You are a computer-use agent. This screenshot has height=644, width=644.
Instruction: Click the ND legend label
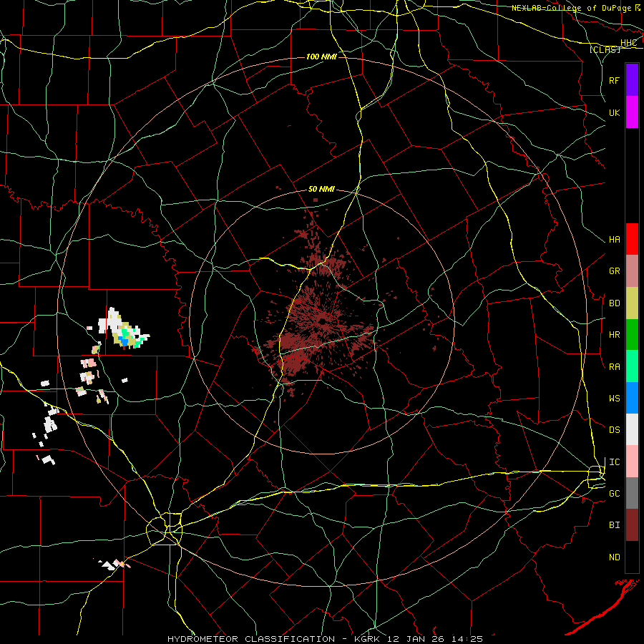click(x=615, y=557)
